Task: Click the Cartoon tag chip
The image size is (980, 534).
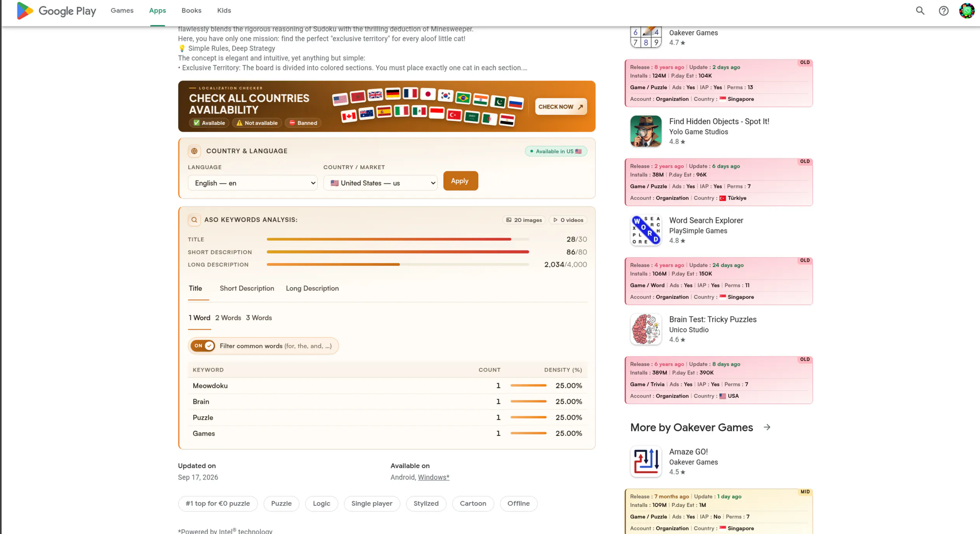Action: (x=473, y=504)
